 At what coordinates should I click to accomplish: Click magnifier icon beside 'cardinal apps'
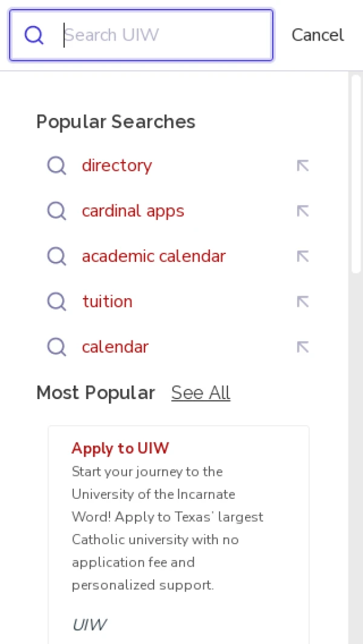point(57,210)
